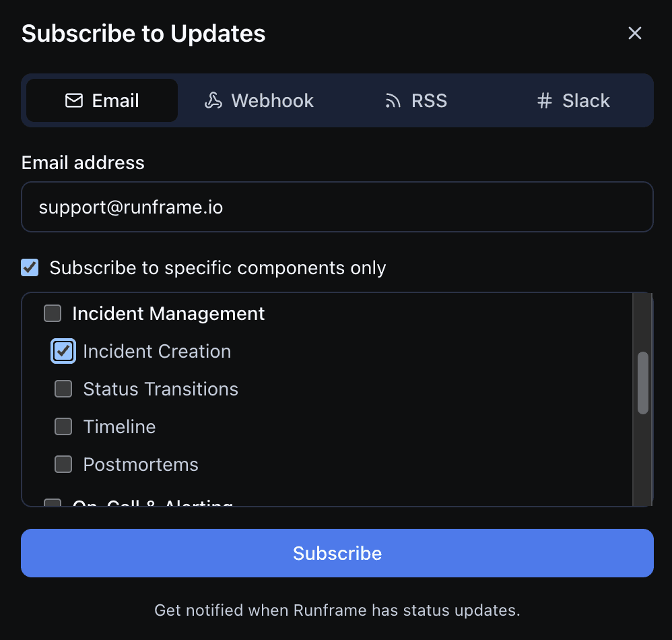Uncheck the Incident Creation component
Image resolution: width=672 pixels, height=640 pixels.
[x=63, y=351]
